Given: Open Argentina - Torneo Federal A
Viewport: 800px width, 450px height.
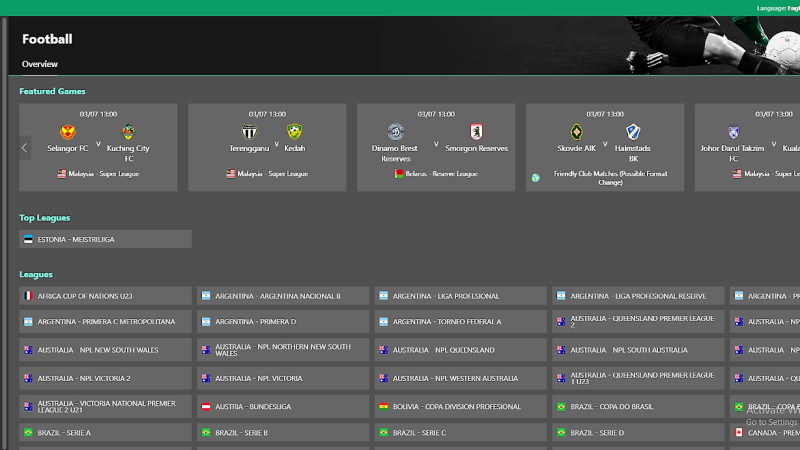Looking at the screenshot, I should (x=460, y=321).
